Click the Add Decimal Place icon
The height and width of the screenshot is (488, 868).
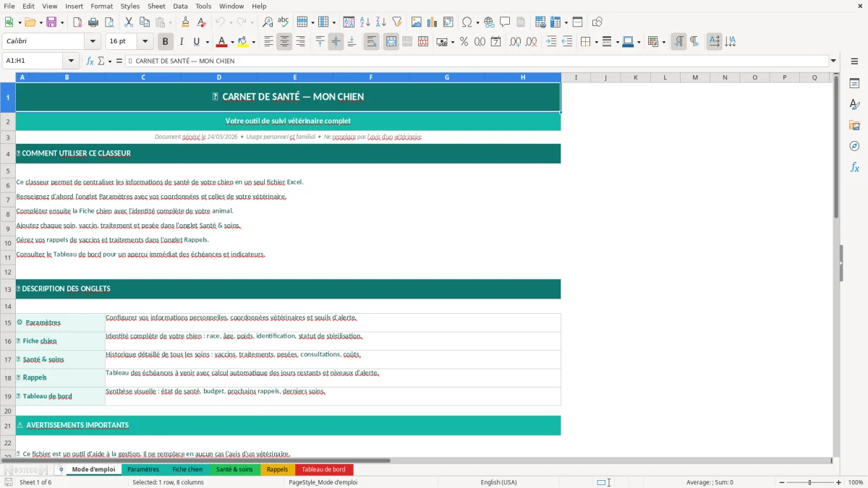point(515,41)
